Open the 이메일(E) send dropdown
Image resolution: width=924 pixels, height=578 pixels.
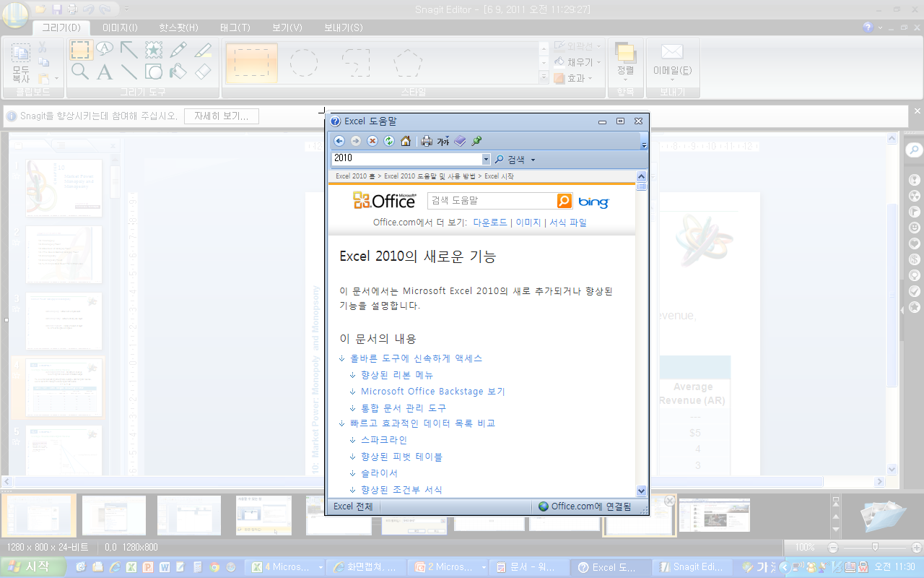[x=672, y=70]
